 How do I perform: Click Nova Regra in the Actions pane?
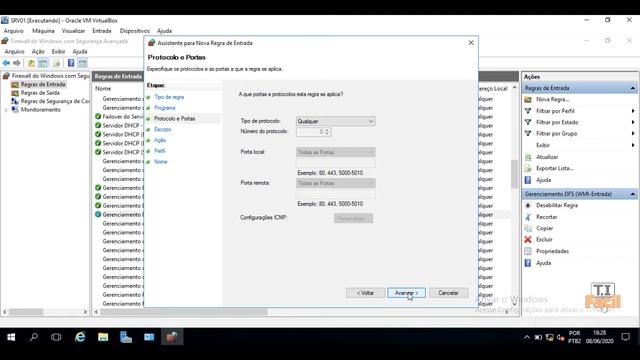click(553, 99)
